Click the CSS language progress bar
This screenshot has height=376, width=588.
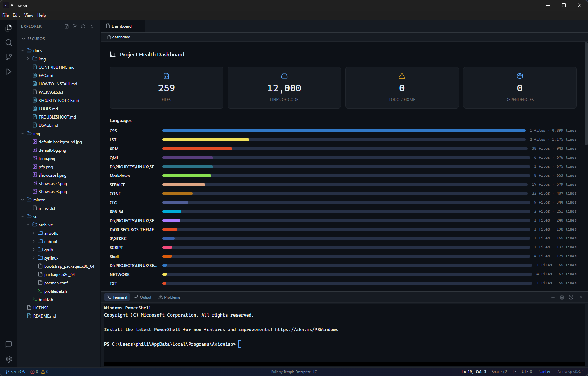(343, 131)
